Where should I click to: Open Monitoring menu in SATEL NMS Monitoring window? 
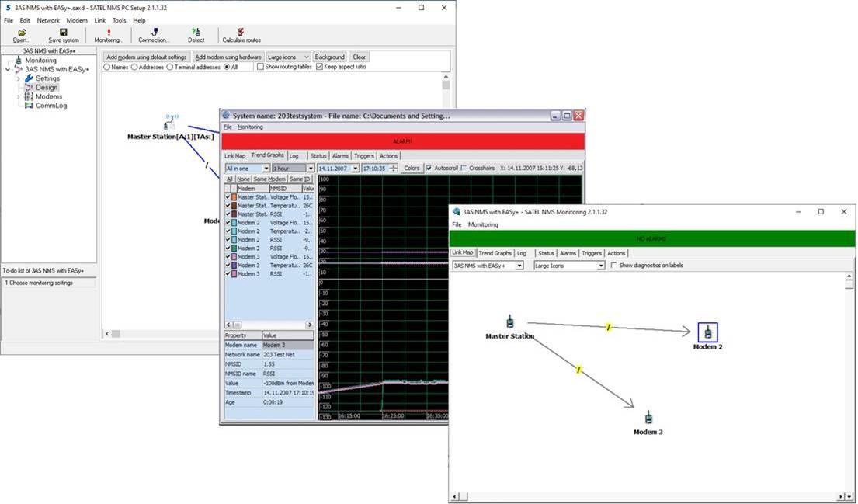point(483,224)
